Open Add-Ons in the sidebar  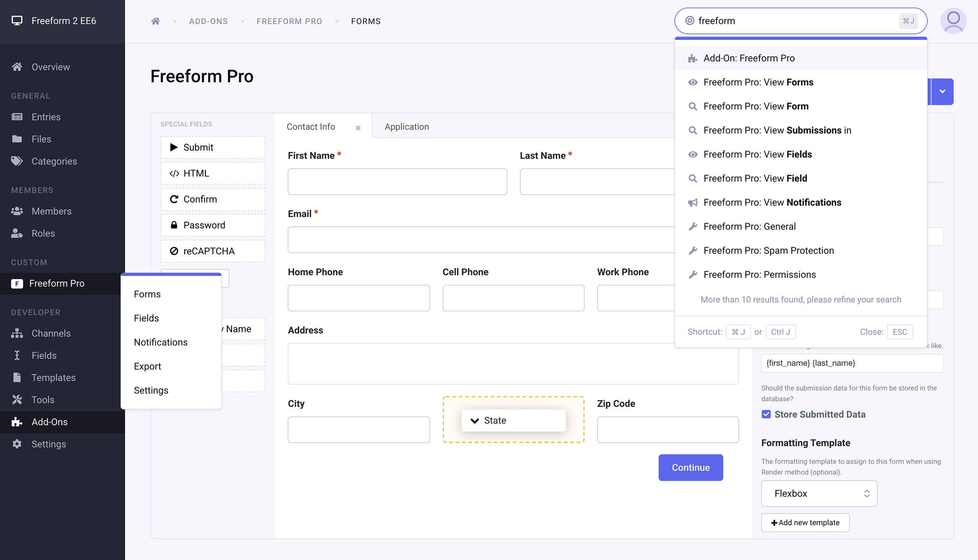point(63,422)
